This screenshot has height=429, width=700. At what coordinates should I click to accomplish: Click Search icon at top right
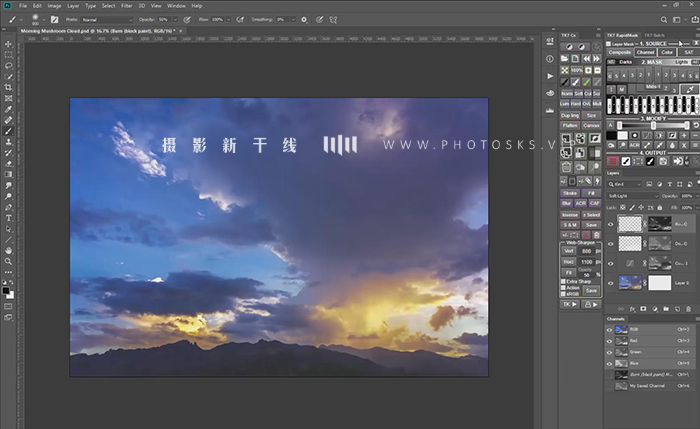click(664, 20)
